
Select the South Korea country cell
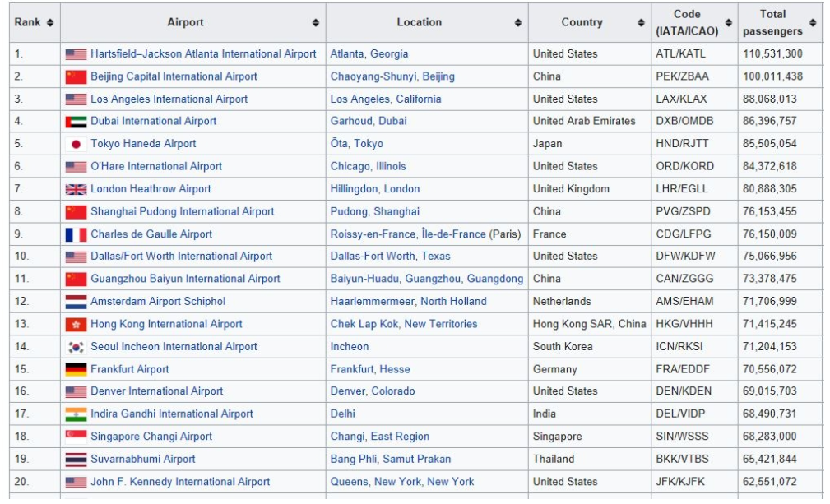point(590,347)
